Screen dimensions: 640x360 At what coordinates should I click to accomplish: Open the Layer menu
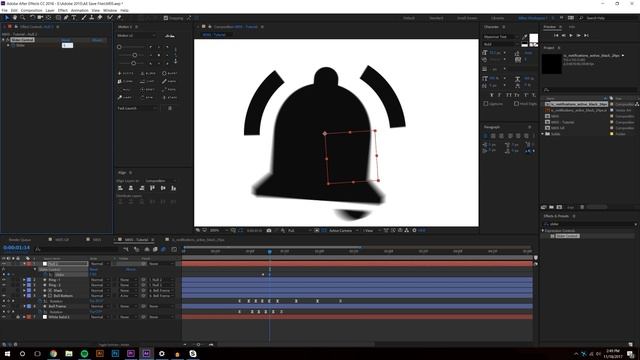[x=50, y=10]
